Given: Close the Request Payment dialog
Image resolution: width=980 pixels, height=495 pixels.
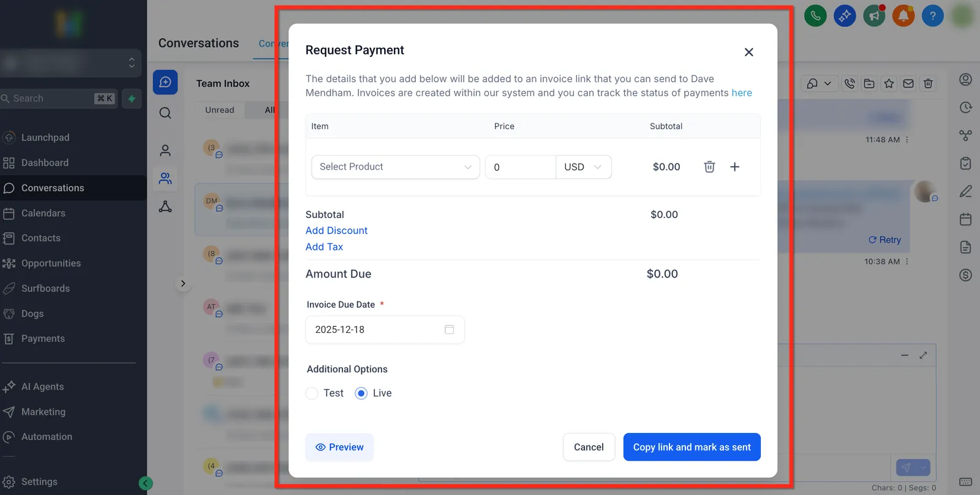Looking at the screenshot, I should 748,52.
